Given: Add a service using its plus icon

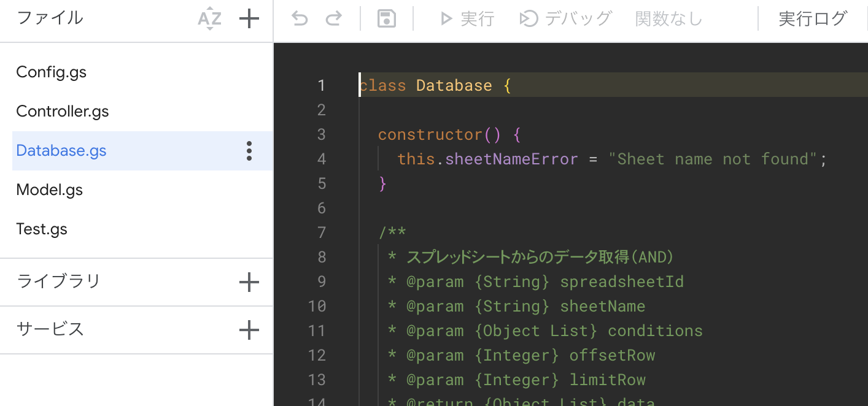Looking at the screenshot, I should tap(249, 329).
